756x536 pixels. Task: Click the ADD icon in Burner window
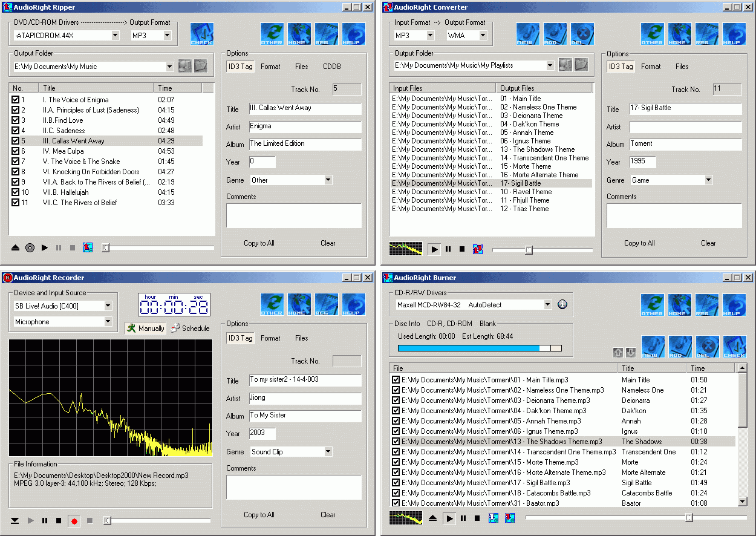[x=680, y=347]
